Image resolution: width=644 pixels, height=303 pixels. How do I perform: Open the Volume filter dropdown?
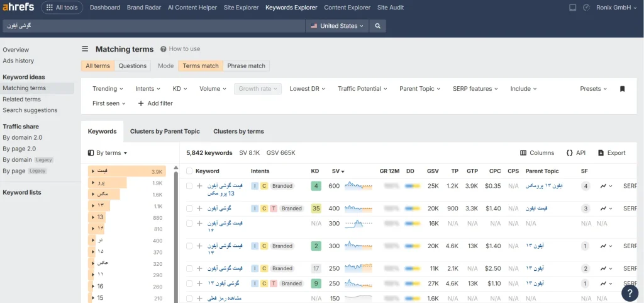tap(213, 89)
